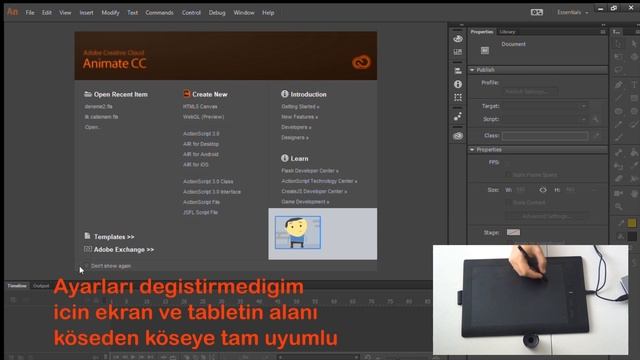Click the Class input field
Screen dimensions: 640x360
545,136
